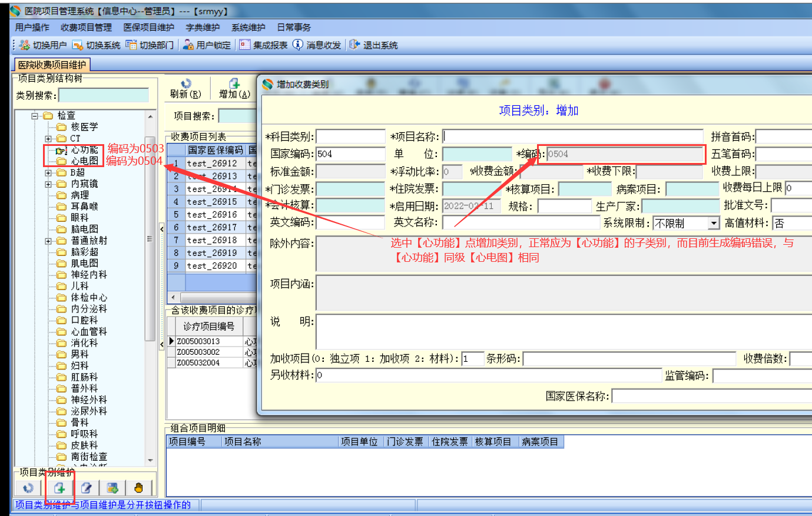Focus the 英文名称 input field

521,223
